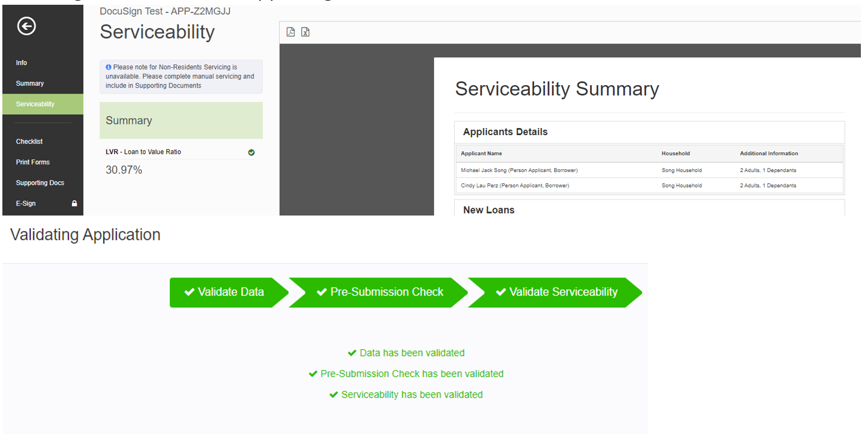The width and height of the screenshot is (868, 434).
Task: Open Supporting Docs from sidebar
Action: click(40, 183)
